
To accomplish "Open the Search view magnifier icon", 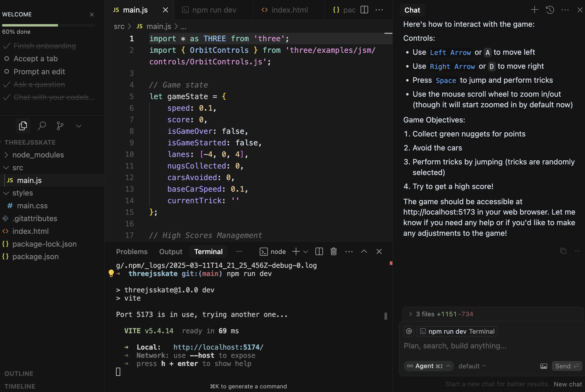I will 42,126.
